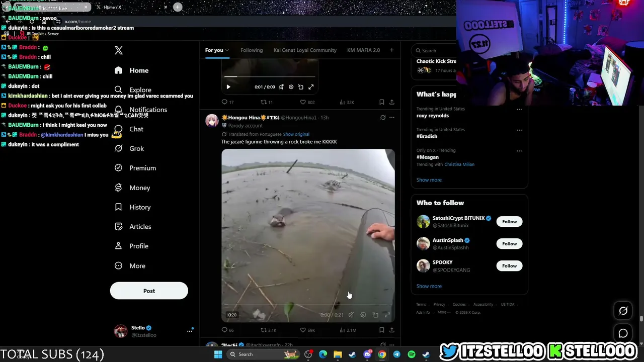The width and height of the screenshot is (644, 362).
Task: Click the X logo in the sidebar
Action: pos(119,50)
